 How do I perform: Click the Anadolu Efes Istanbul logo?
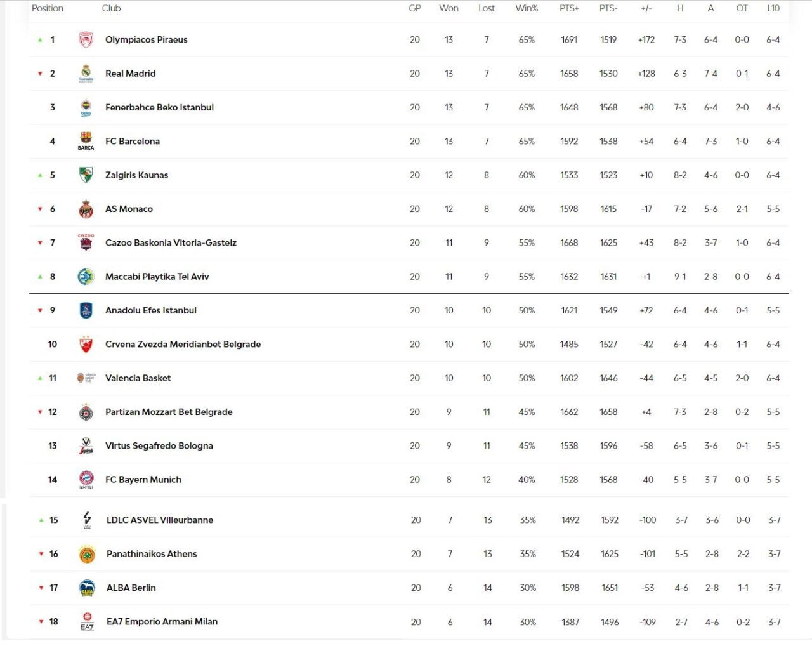point(86,310)
